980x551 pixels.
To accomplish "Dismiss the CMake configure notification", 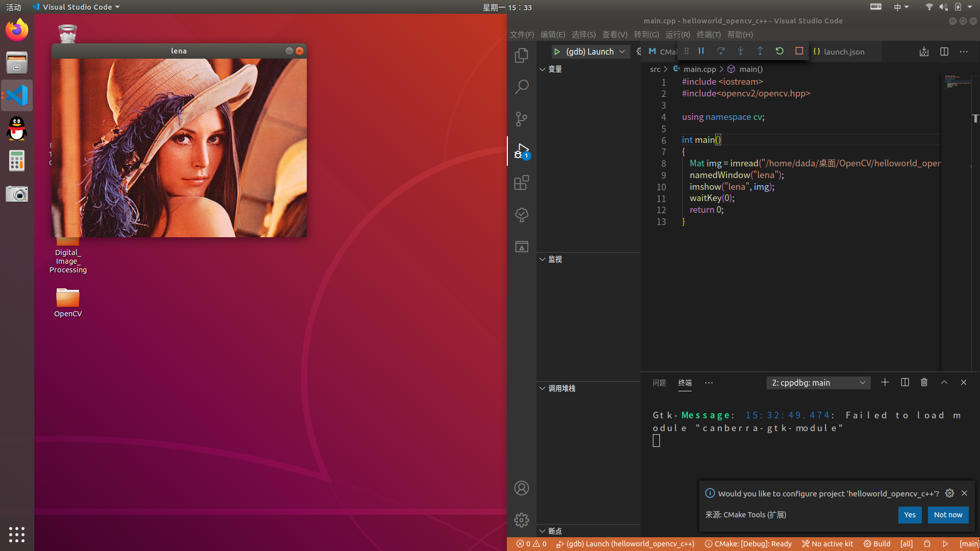I will tap(964, 493).
